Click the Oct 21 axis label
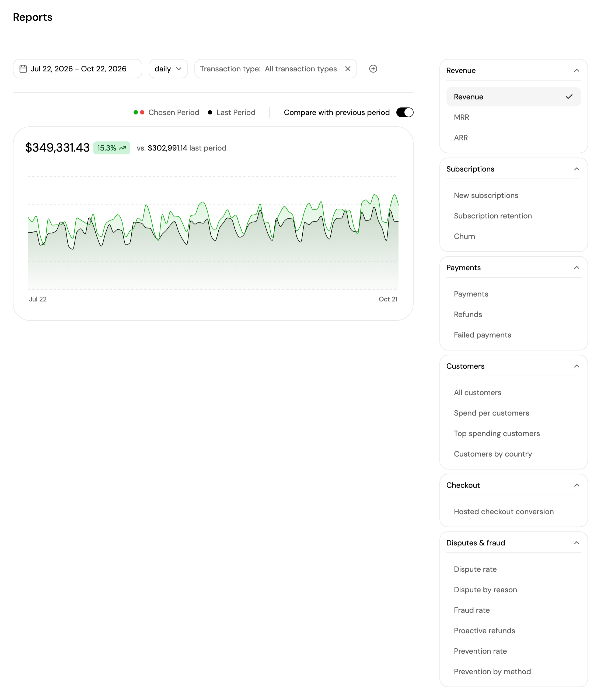This screenshot has width=601, height=700. click(x=388, y=299)
